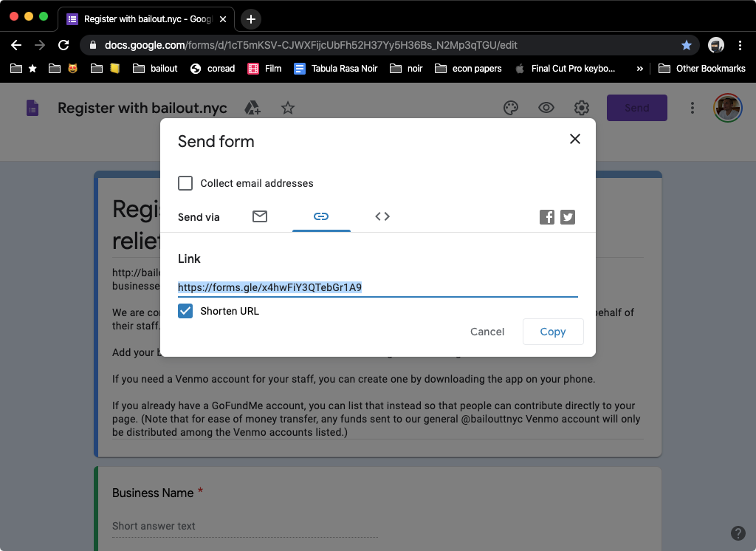
Task: Share form via Twitter icon
Action: [568, 217]
